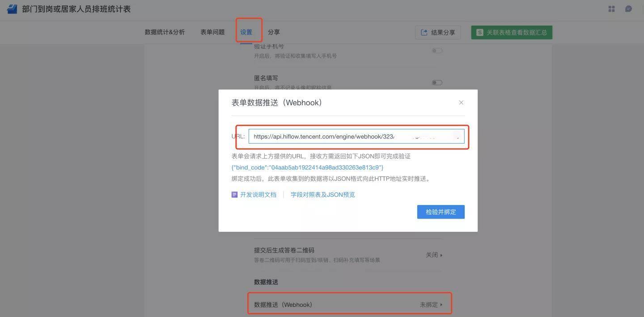Click the share icon on 结果分享
This screenshot has height=317, width=644.
click(x=424, y=32)
